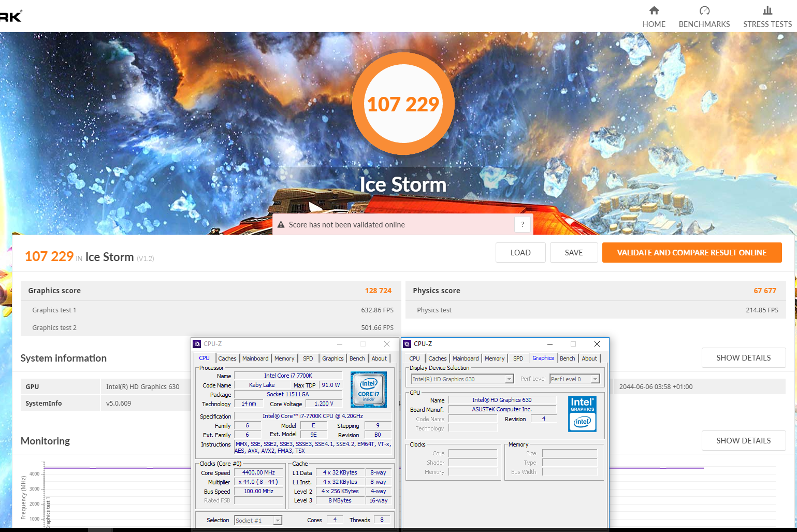This screenshot has height=532, width=797.
Task: Click the GPU value 'Intel(R) HD Graphics 630' in System information
Action: [143, 387]
